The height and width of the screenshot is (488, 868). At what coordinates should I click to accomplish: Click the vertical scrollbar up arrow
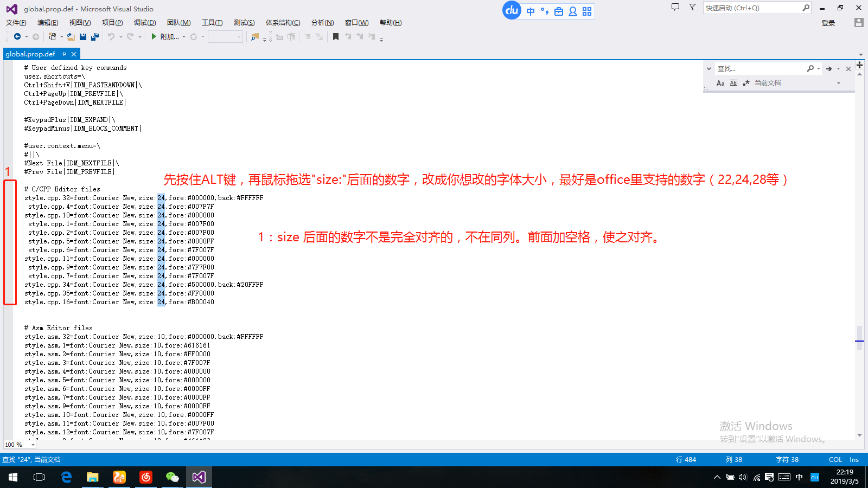[x=859, y=74]
